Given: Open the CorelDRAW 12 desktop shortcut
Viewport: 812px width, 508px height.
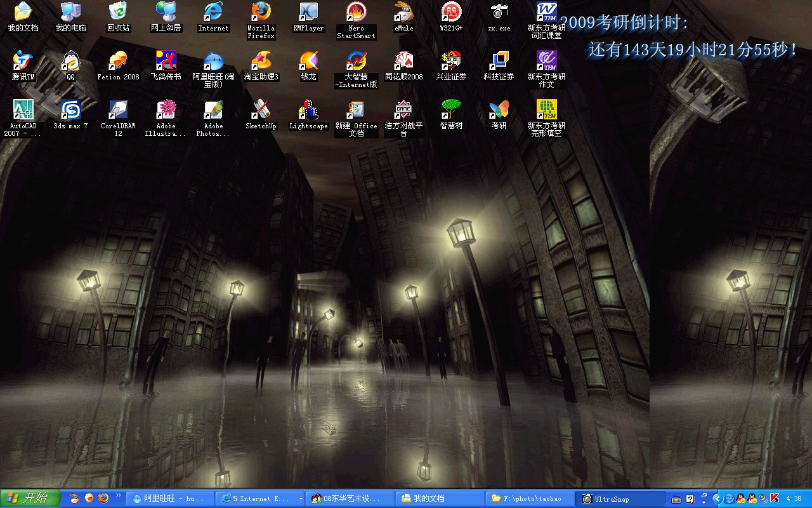Looking at the screenshot, I should [118, 110].
